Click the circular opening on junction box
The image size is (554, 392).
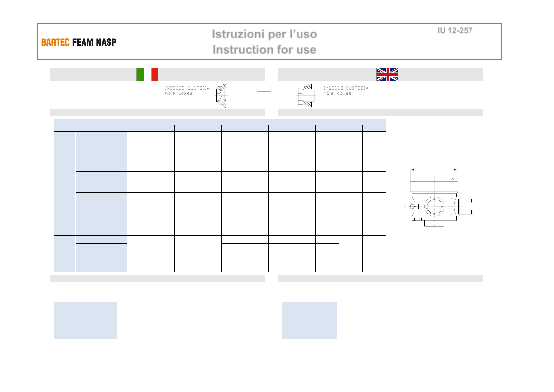coord(434,207)
